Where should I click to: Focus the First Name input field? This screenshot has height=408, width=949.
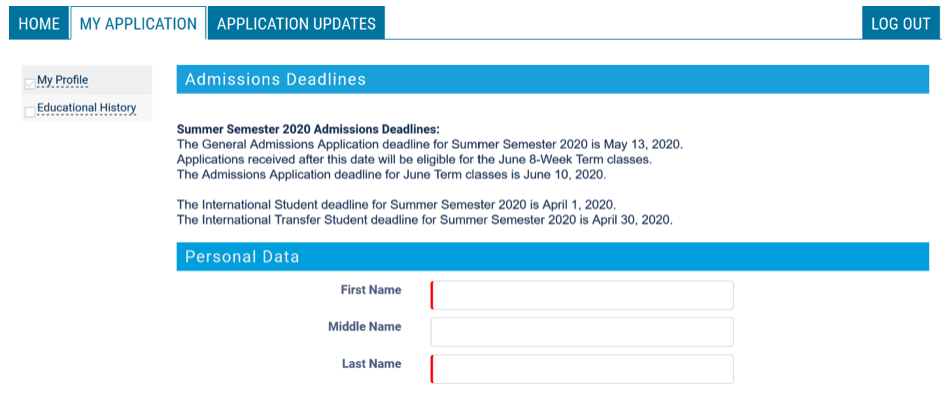[x=582, y=295]
